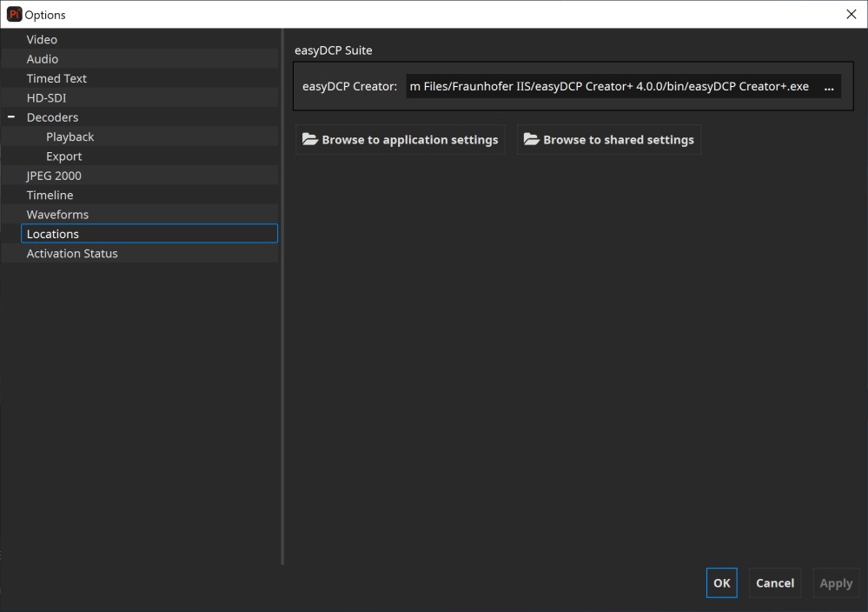Collapse the Decoders tree node
868x612 pixels.
(11, 117)
